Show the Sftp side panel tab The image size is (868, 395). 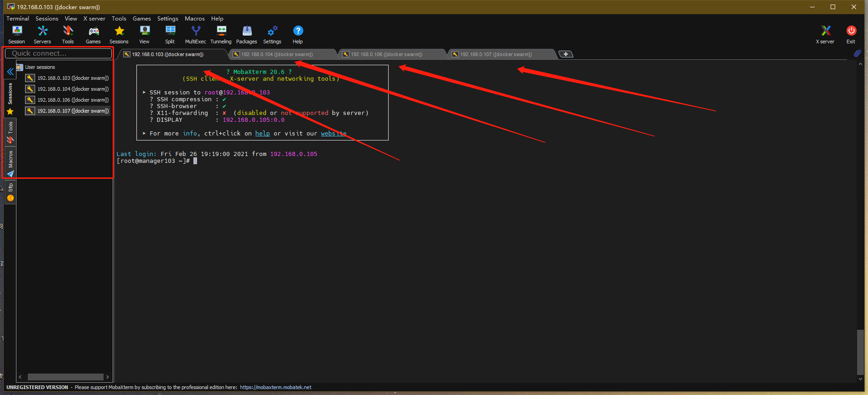[10, 192]
